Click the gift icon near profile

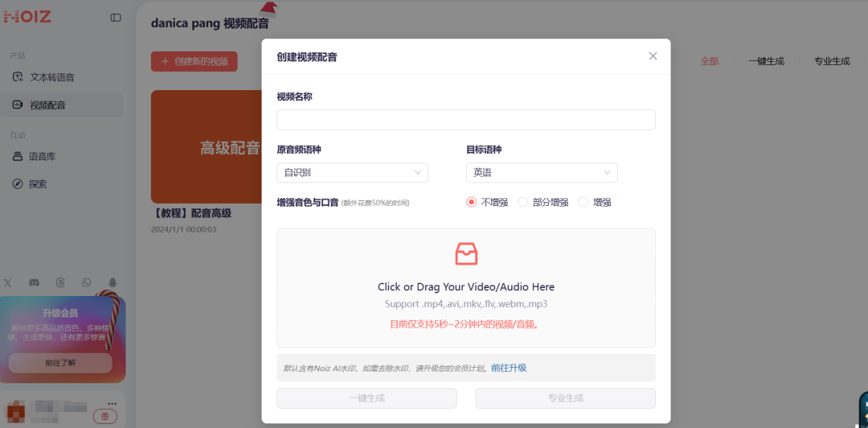click(x=105, y=416)
